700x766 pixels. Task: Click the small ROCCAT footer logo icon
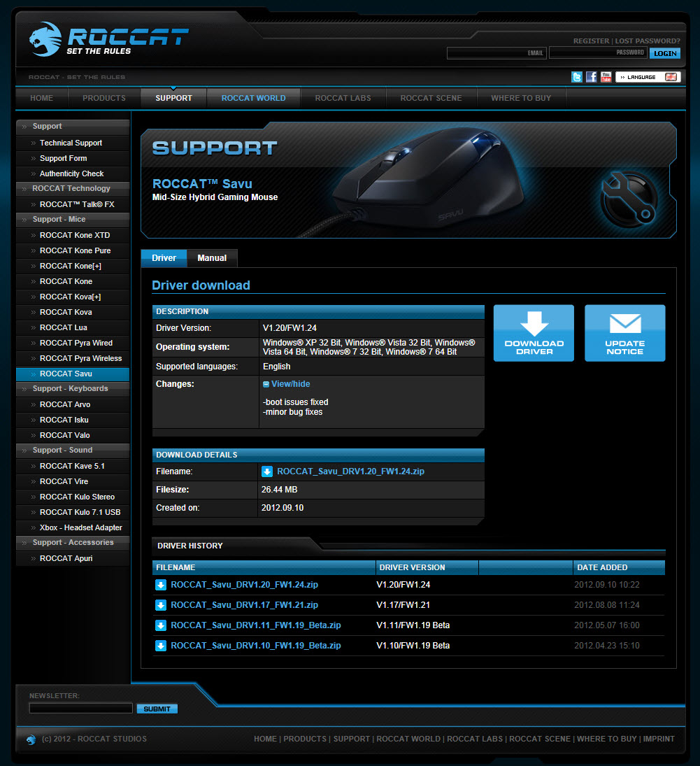coord(31,739)
